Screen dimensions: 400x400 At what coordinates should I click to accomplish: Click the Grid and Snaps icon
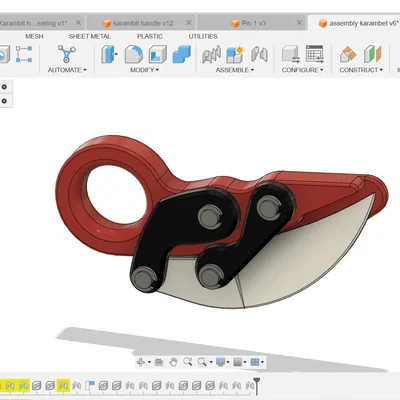coord(237,362)
